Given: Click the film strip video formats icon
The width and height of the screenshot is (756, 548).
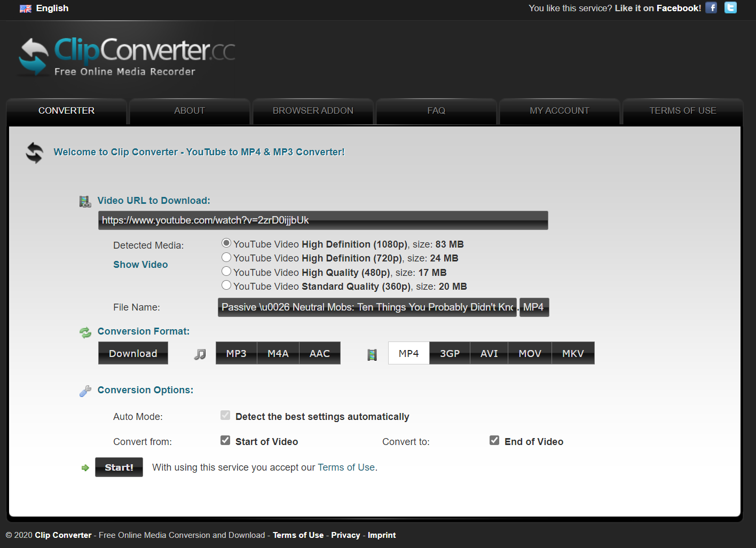Looking at the screenshot, I should click(372, 354).
